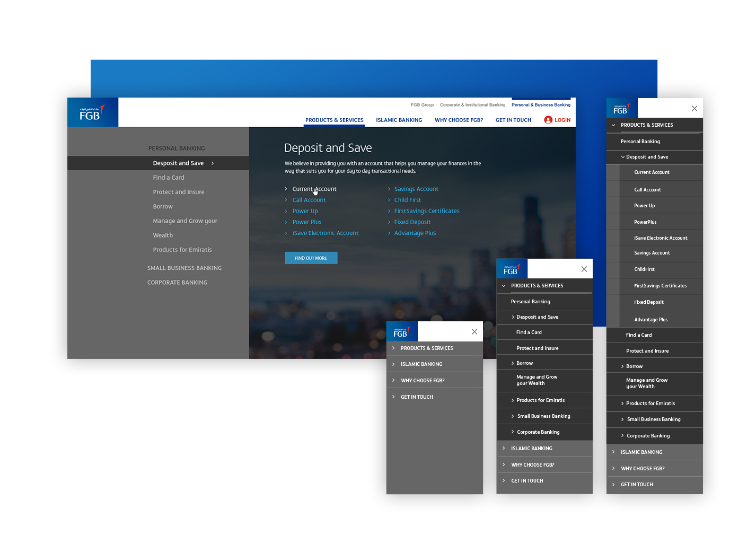Open the iSave Electronic Account link on desktop

point(325,233)
